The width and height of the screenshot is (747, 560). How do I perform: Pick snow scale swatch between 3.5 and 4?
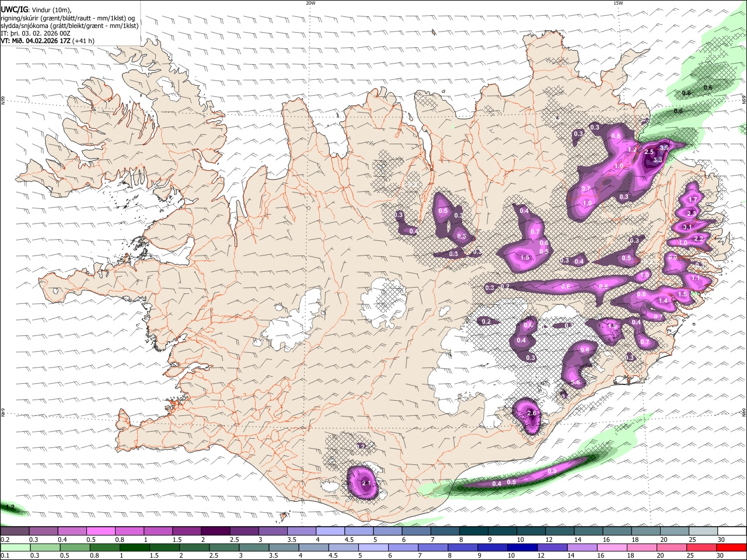pyautogui.click(x=301, y=531)
